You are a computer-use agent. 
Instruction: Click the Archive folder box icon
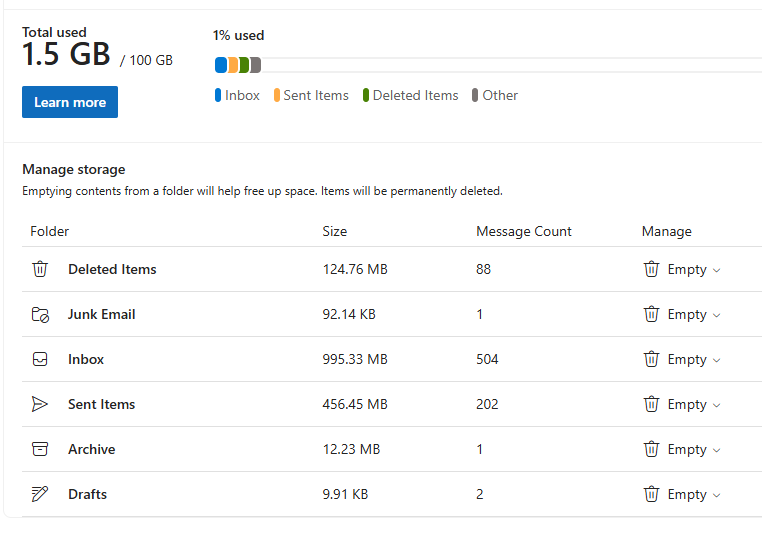(40, 449)
